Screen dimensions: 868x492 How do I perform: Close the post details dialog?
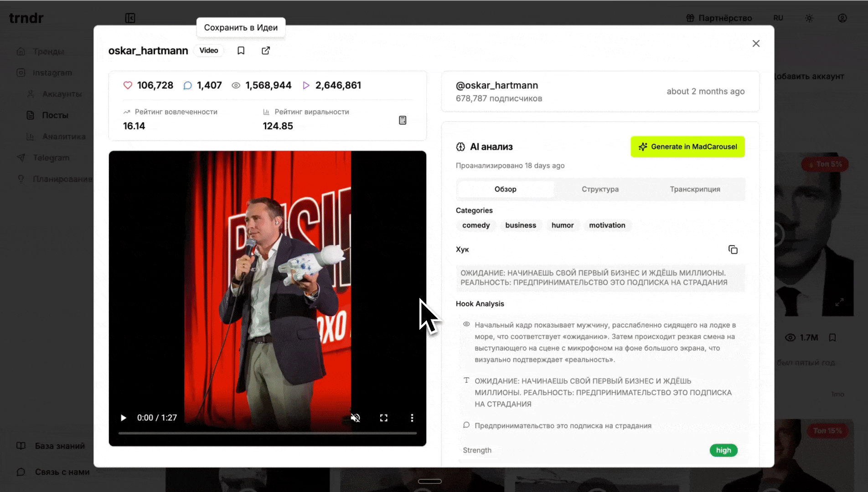(756, 43)
